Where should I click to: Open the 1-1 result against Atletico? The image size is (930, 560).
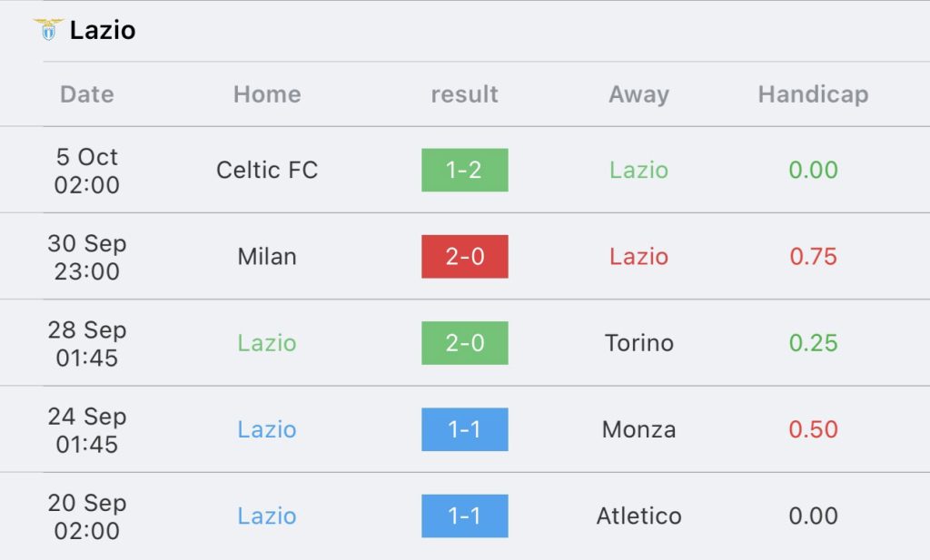tap(464, 516)
